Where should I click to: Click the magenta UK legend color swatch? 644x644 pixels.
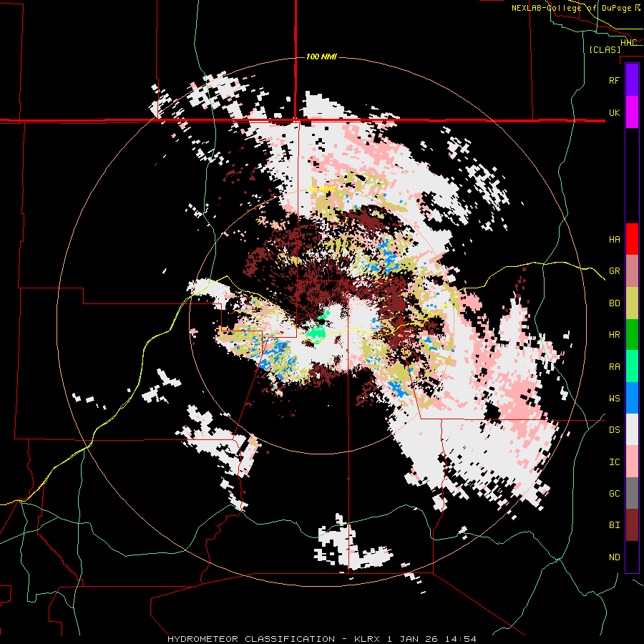coord(632,112)
